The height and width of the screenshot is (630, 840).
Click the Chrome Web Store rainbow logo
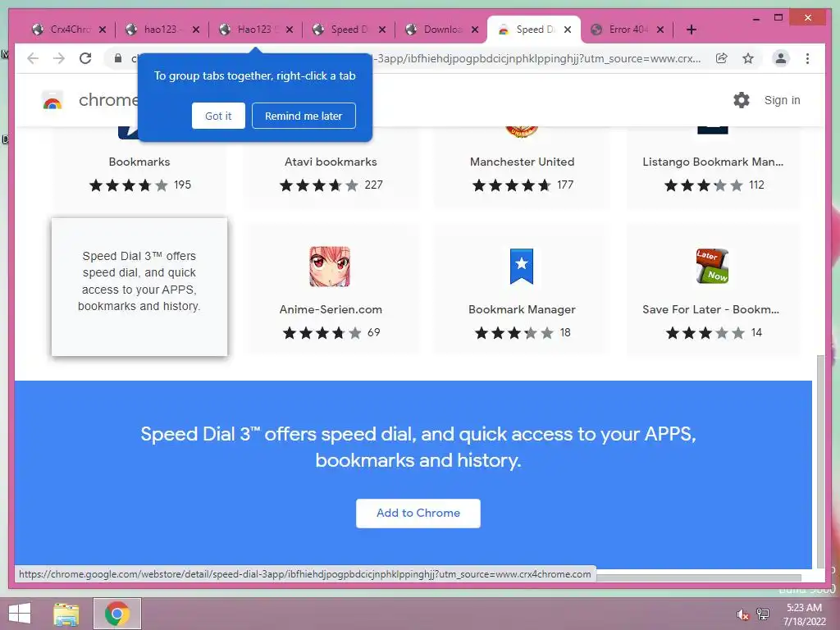click(52, 101)
